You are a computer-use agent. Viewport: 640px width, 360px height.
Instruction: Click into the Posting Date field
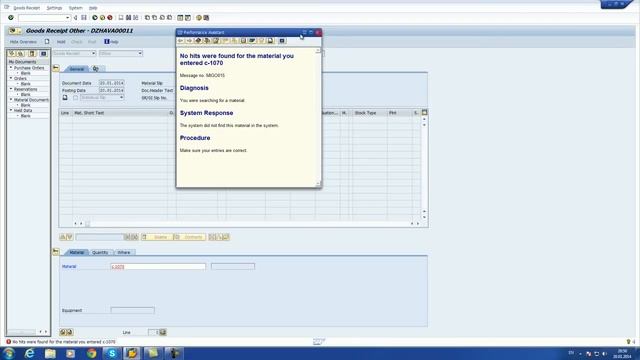point(111,90)
